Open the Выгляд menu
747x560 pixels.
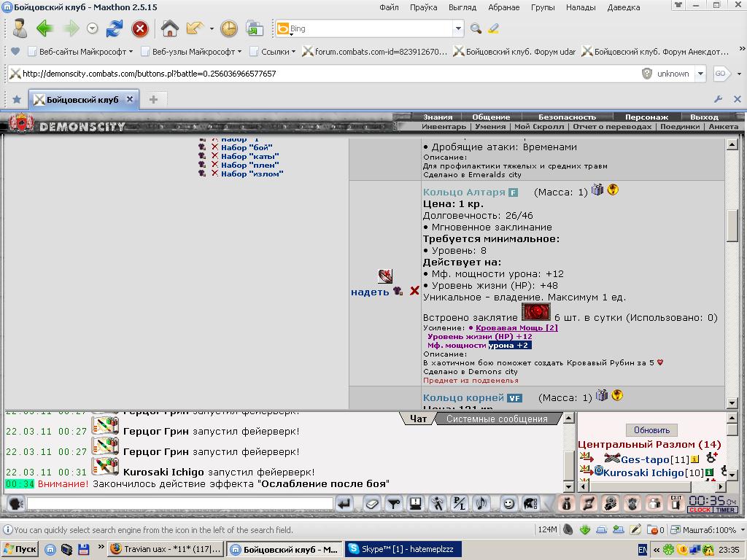pyautogui.click(x=462, y=7)
